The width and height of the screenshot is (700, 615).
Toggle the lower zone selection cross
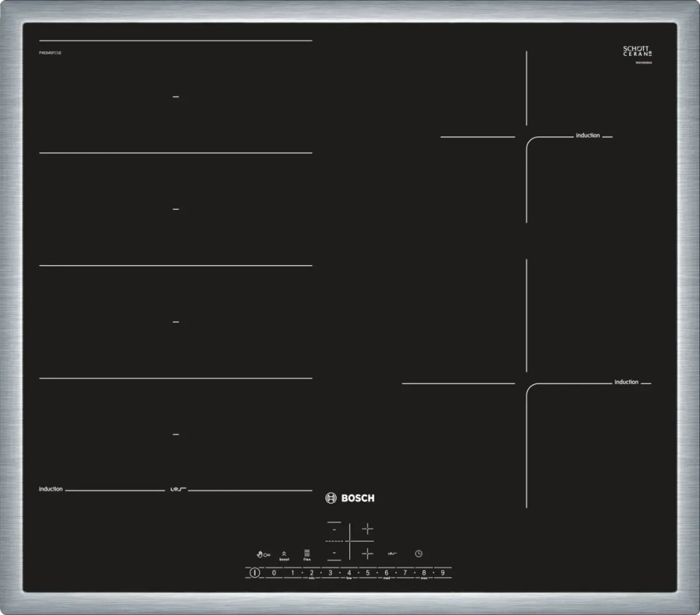click(367, 553)
